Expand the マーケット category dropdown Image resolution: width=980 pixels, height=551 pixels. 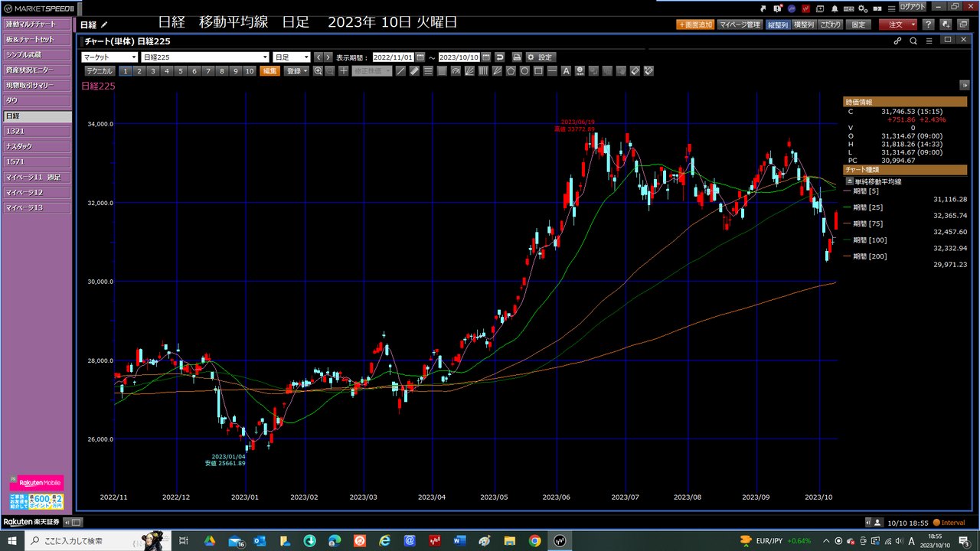(109, 57)
